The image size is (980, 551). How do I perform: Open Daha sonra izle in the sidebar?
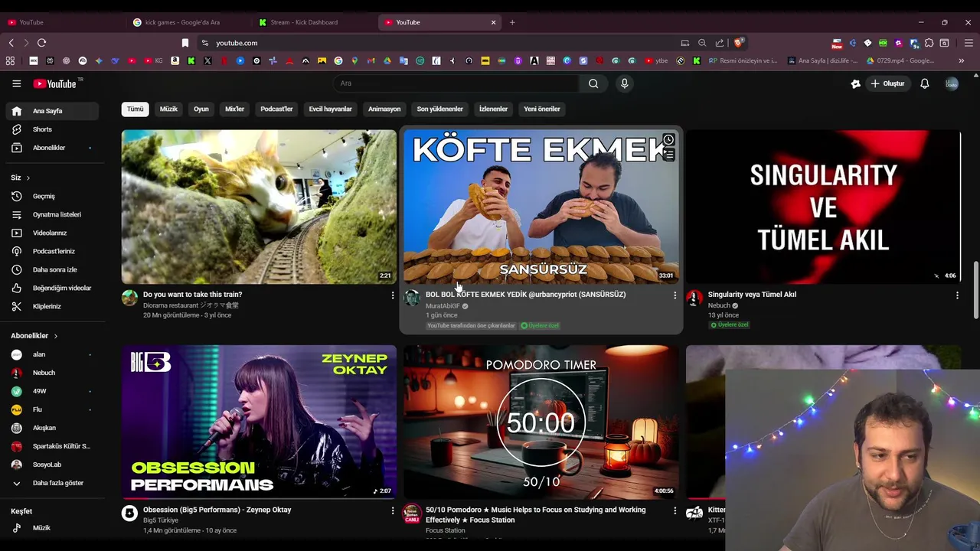(x=52, y=269)
